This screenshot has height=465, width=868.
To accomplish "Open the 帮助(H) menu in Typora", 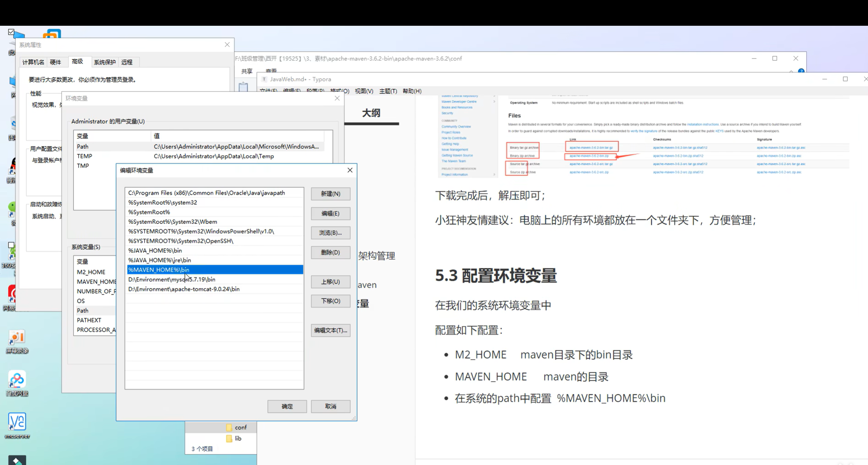I will point(412,91).
